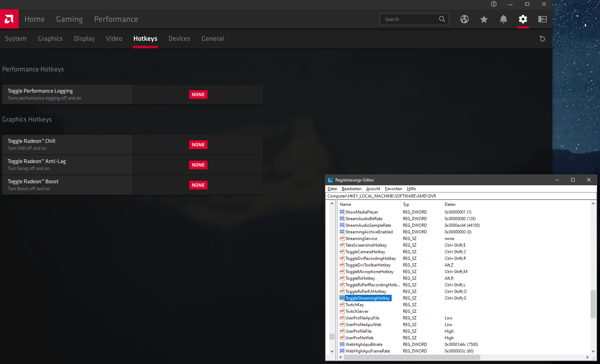The image size is (600, 364).
Task: Select the TwitchServer entry
Action: click(357, 311)
